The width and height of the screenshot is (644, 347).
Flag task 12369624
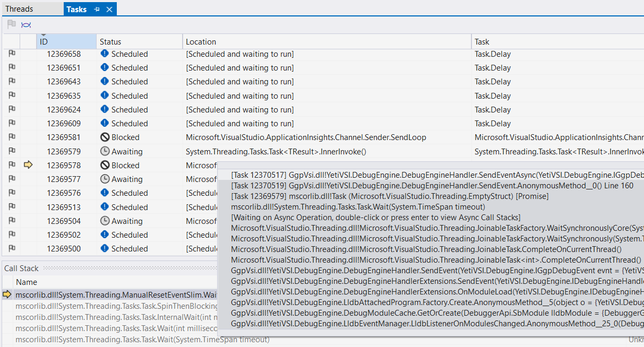pos(12,109)
